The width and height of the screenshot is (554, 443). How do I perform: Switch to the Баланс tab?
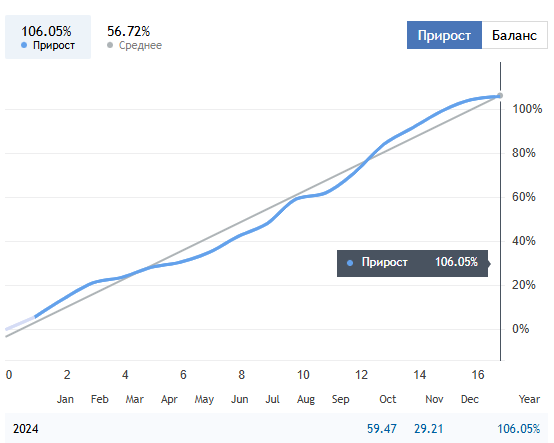point(514,35)
